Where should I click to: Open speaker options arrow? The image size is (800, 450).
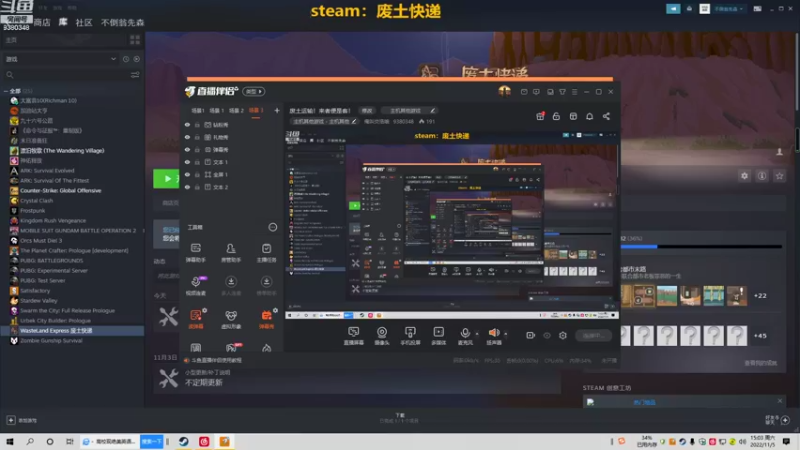(x=505, y=334)
